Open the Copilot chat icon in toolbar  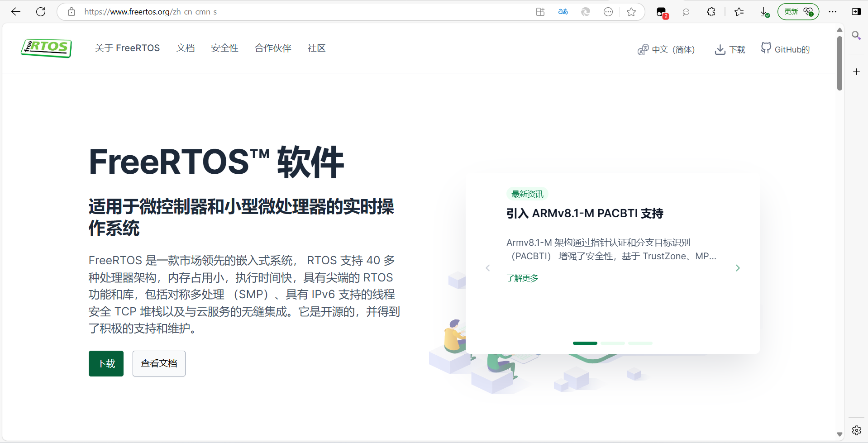(x=686, y=12)
